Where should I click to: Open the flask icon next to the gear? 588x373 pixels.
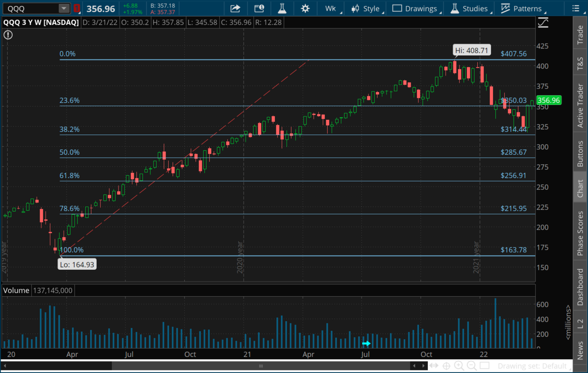click(x=282, y=8)
